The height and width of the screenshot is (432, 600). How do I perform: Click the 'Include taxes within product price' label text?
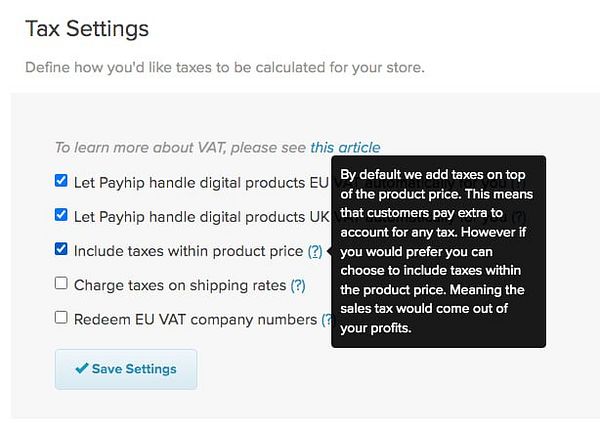(188, 251)
